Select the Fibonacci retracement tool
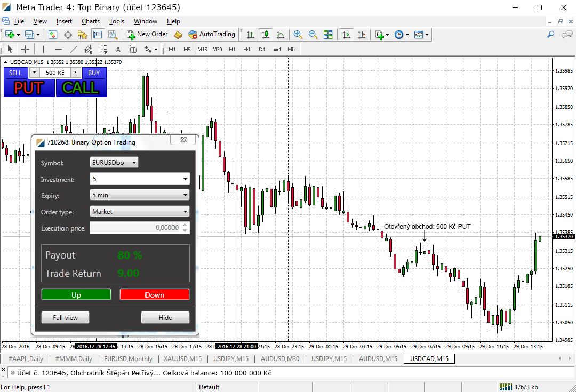576x392 pixels. click(103, 49)
